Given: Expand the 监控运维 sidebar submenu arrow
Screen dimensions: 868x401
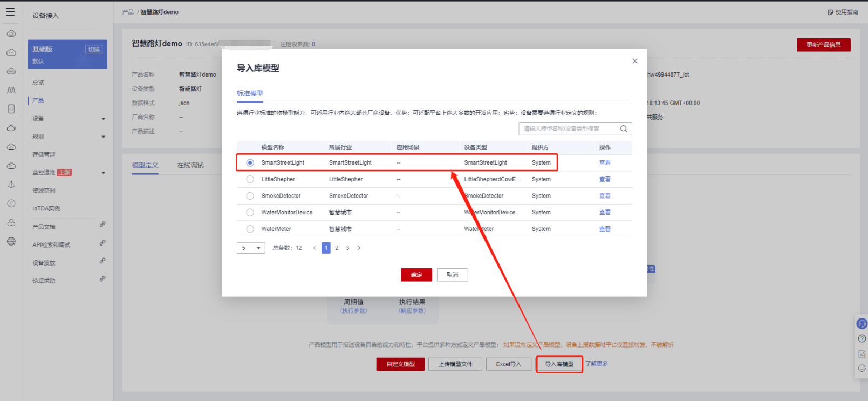Looking at the screenshot, I should pyautogui.click(x=104, y=173).
